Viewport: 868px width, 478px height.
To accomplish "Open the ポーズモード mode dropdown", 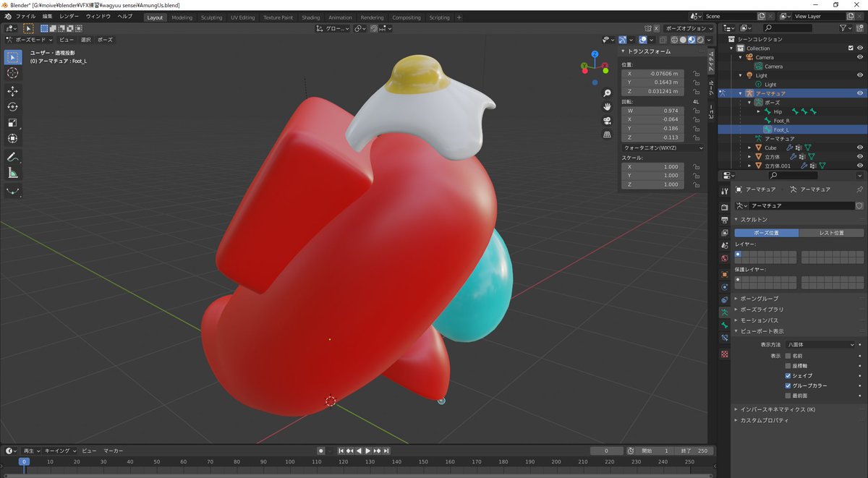I will [x=29, y=40].
